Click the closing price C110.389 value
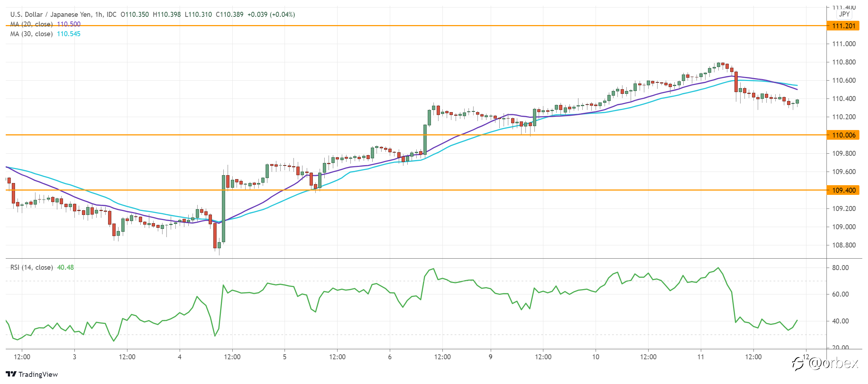The width and height of the screenshot is (868, 384). 229,14
